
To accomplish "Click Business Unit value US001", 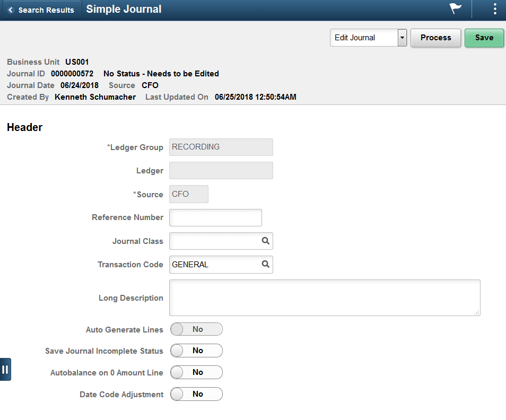I will click(x=77, y=62).
